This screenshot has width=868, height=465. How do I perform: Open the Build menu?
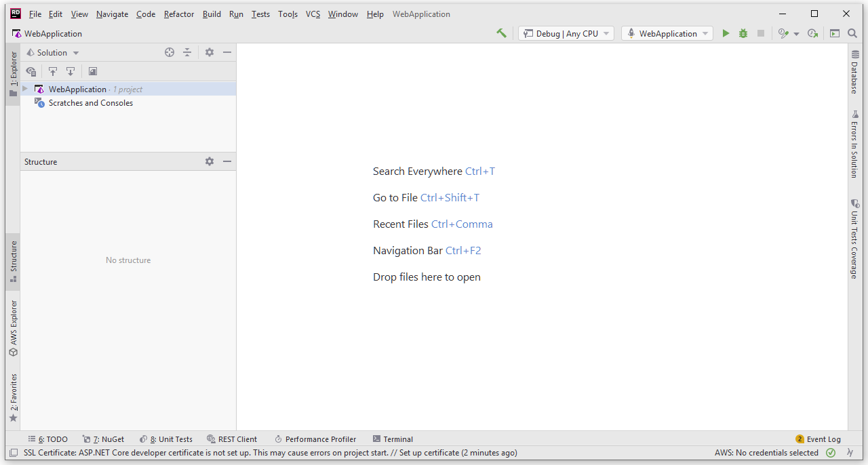coord(212,14)
